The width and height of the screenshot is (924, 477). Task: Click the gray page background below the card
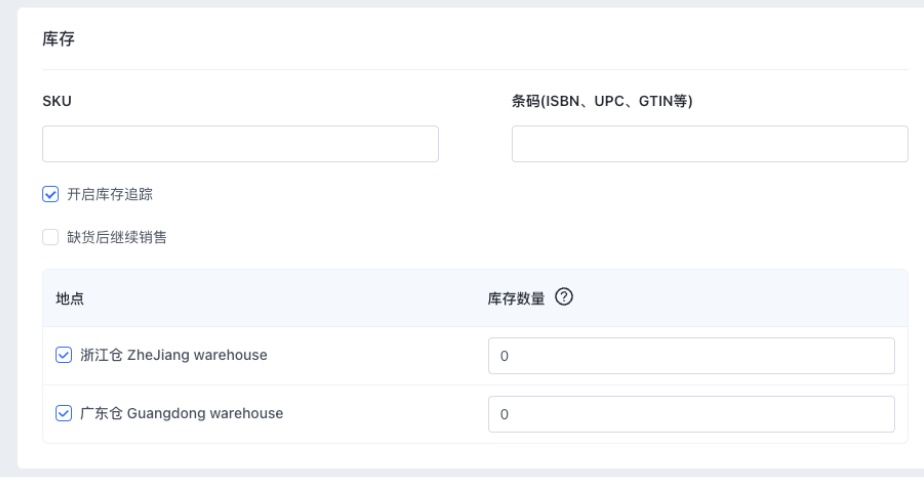point(460,472)
